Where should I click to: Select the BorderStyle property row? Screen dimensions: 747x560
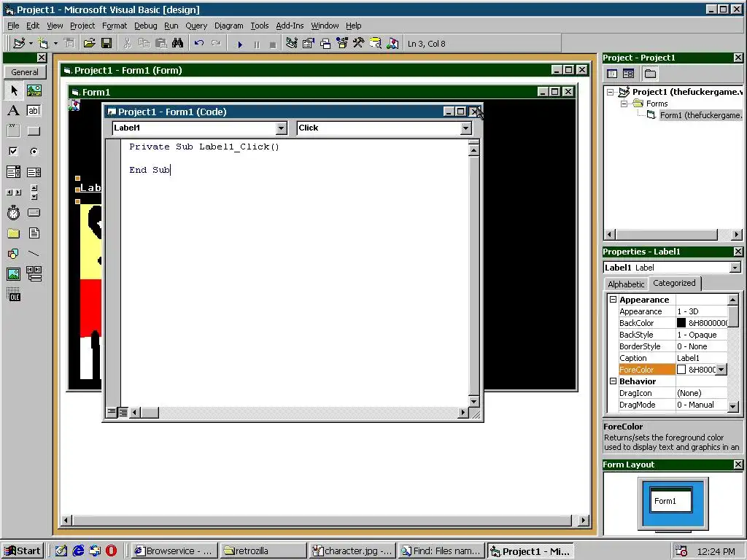pos(673,346)
